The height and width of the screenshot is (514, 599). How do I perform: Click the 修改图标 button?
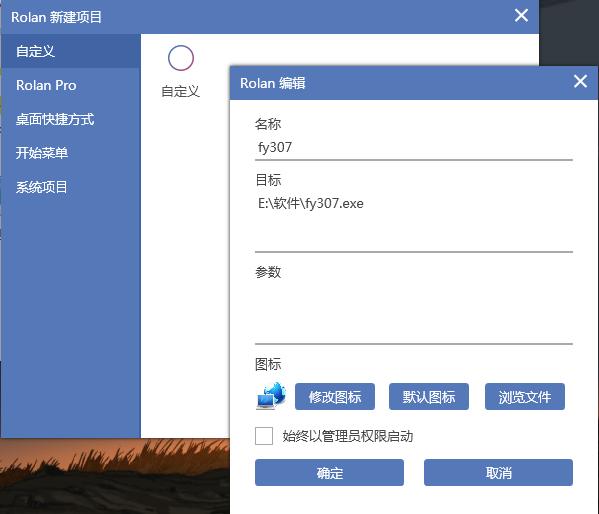coord(335,397)
